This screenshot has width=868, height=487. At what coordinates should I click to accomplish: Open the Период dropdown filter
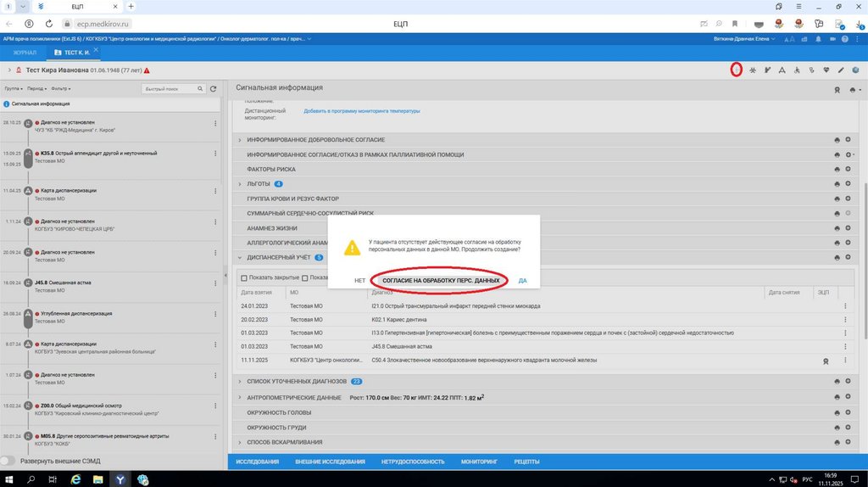coord(36,88)
